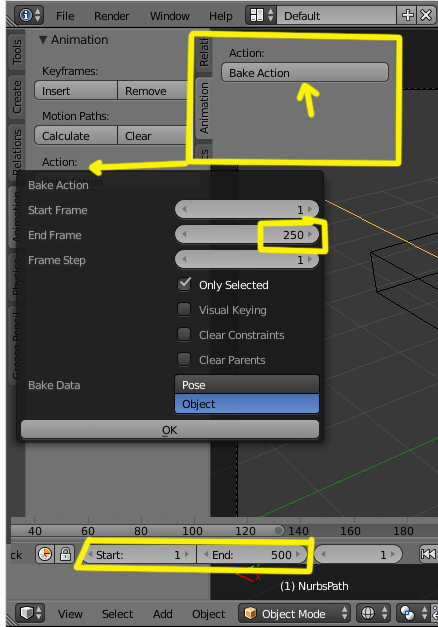Open the Help menu

click(x=220, y=16)
